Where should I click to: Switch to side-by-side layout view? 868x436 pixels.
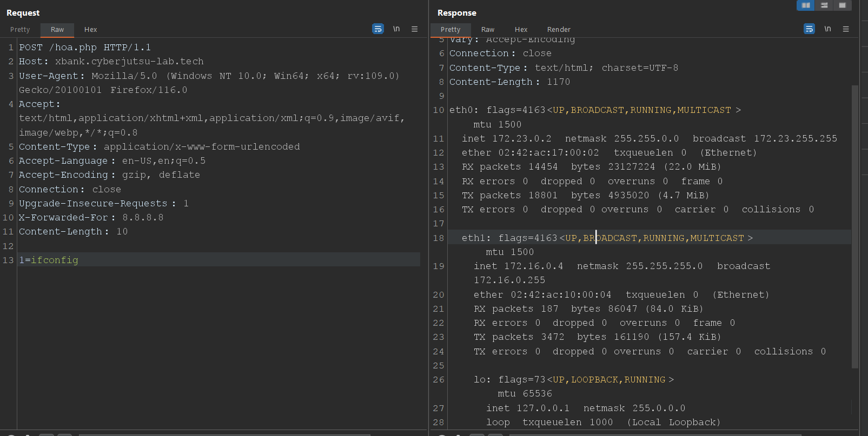(x=806, y=5)
